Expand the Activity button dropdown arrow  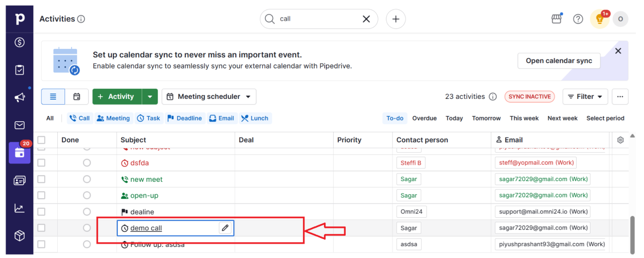coord(150,96)
